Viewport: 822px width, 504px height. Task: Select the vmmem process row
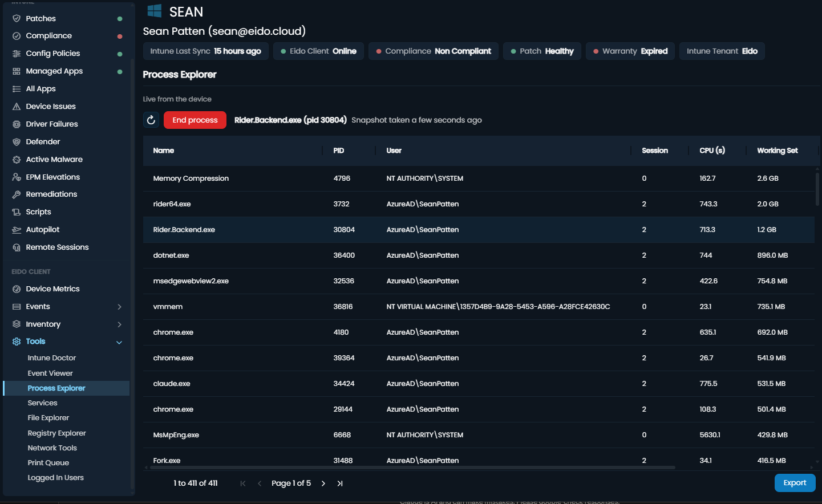click(x=479, y=307)
